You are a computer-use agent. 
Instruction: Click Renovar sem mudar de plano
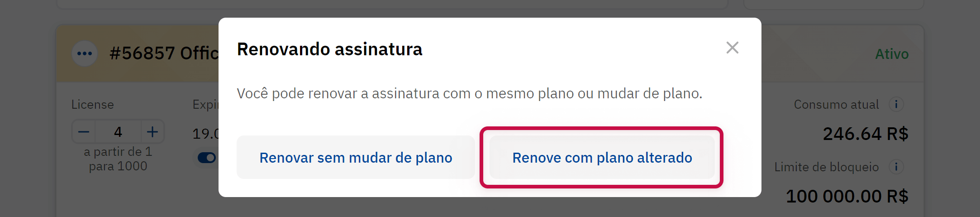[356, 158]
